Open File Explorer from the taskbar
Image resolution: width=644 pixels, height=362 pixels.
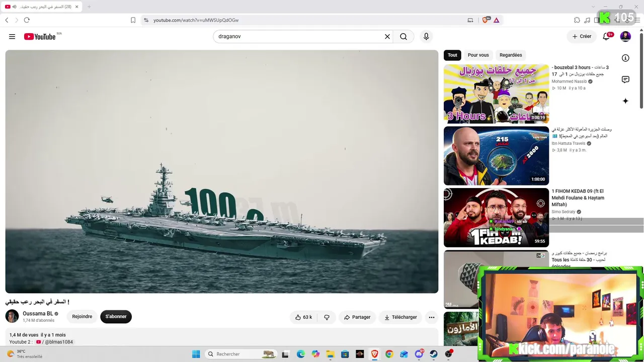click(330, 354)
